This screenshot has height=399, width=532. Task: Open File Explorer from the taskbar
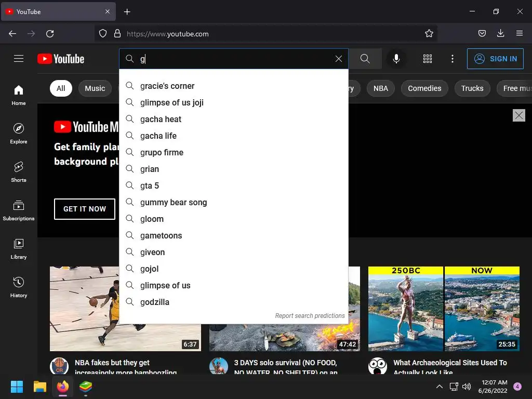pos(39,387)
